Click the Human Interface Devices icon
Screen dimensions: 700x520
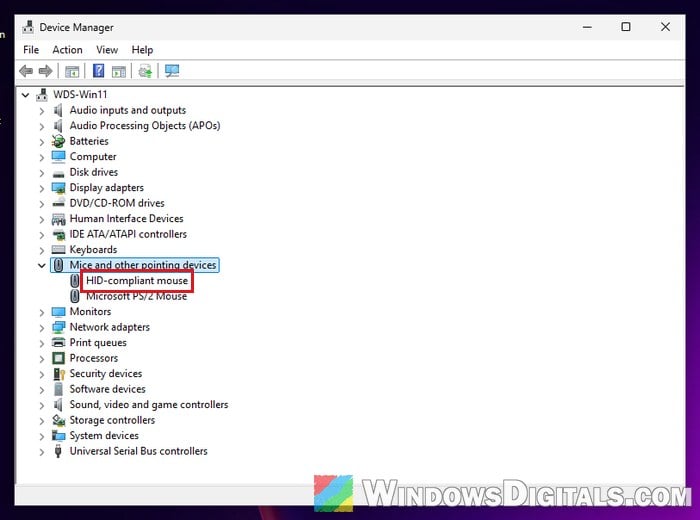[x=58, y=219]
